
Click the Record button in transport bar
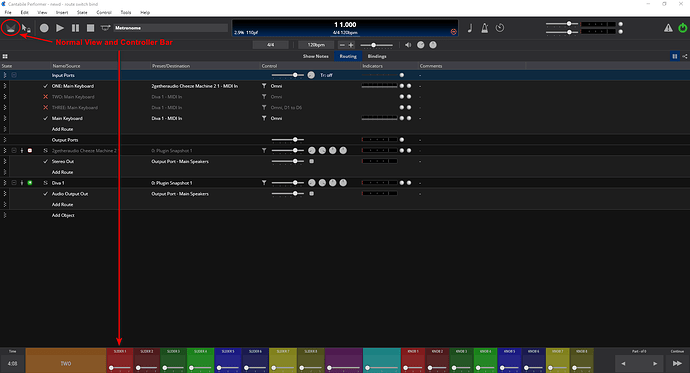(44, 28)
